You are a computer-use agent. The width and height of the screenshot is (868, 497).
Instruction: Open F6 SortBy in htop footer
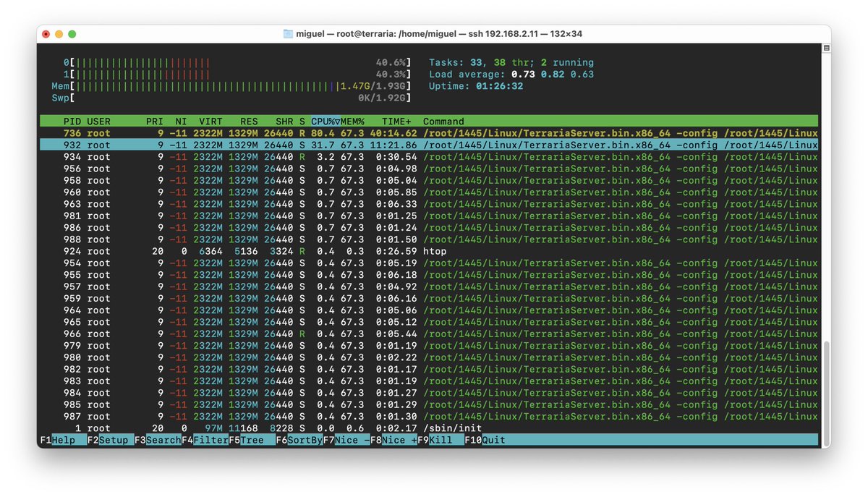[299, 440]
